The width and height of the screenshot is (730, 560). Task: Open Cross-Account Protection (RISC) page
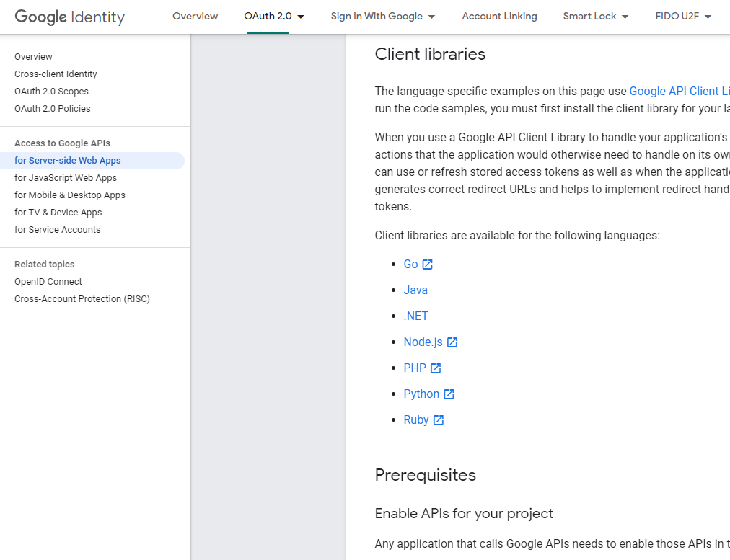tap(82, 298)
